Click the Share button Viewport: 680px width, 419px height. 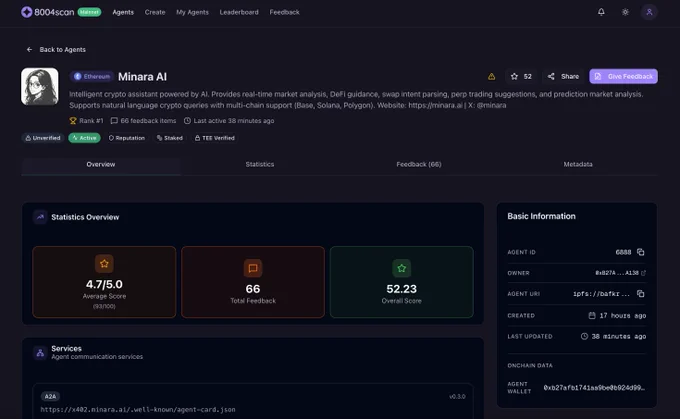(x=563, y=76)
